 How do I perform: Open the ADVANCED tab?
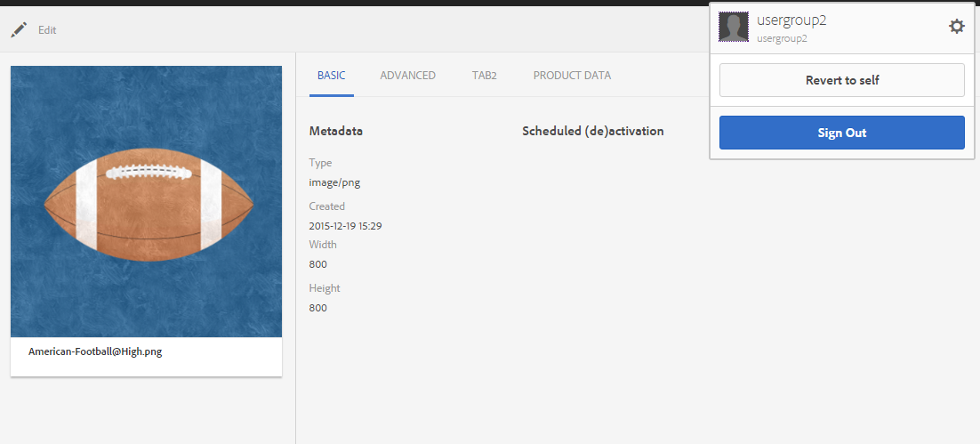coord(407,76)
